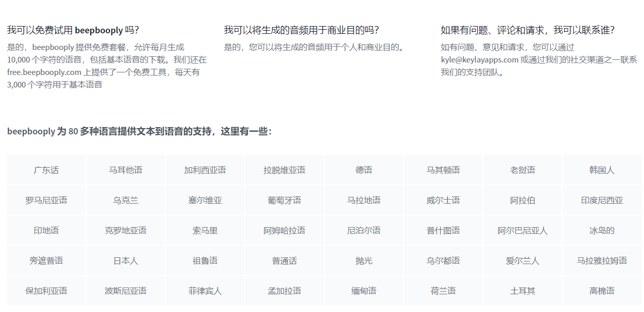Image resolution: width=644 pixels, height=312 pixels.
Task: Click the 祖鲁语 cell
Action: point(205,260)
